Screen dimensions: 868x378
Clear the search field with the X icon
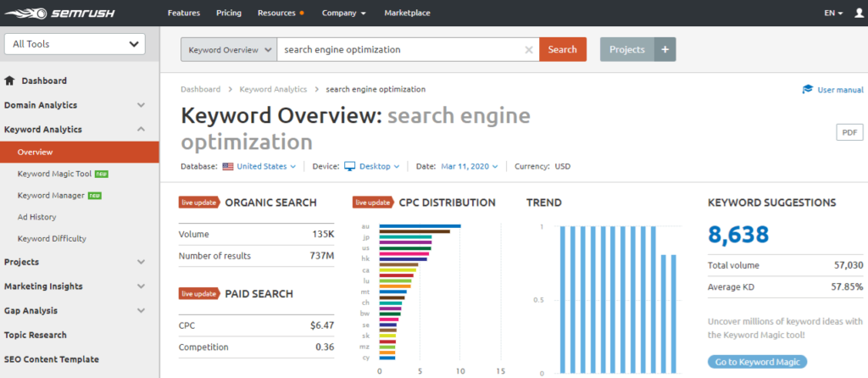pyautogui.click(x=529, y=49)
